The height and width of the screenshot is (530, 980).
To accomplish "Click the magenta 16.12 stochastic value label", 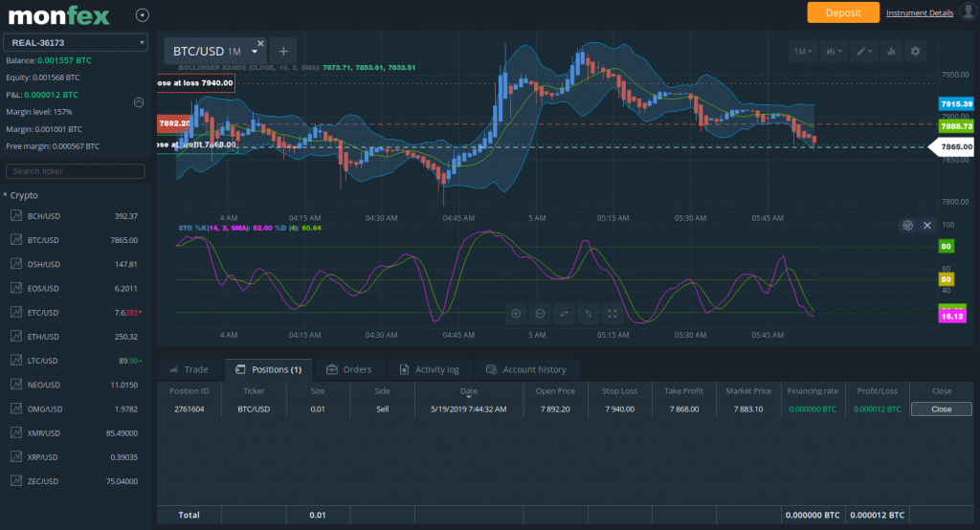I will (952, 317).
